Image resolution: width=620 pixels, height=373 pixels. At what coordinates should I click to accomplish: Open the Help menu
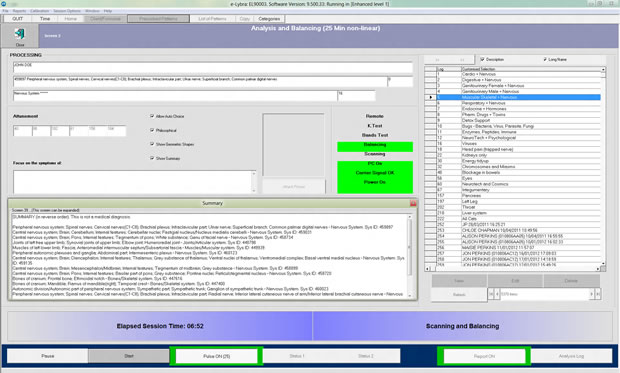click(x=108, y=11)
